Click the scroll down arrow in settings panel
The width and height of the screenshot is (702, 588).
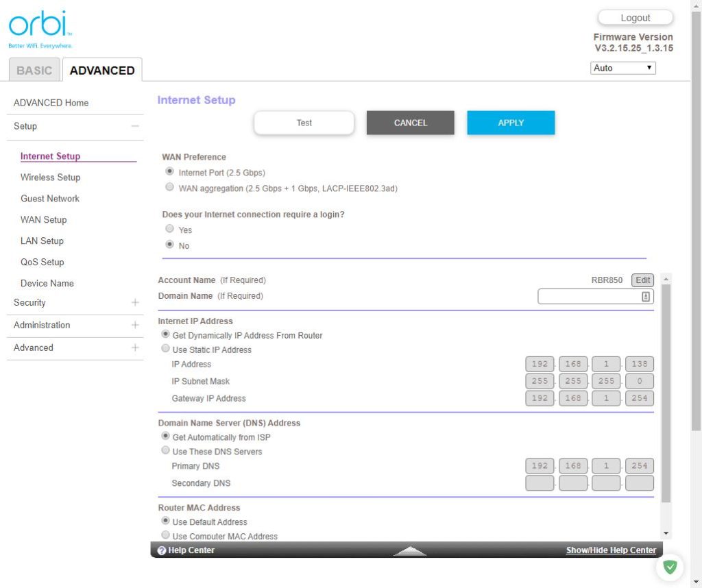pyautogui.click(x=666, y=533)
